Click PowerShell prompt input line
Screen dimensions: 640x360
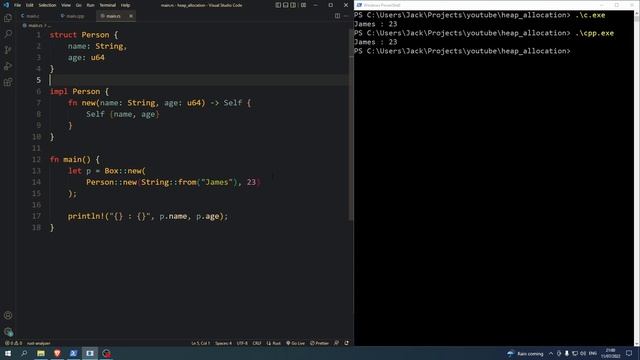coord(462,51)
